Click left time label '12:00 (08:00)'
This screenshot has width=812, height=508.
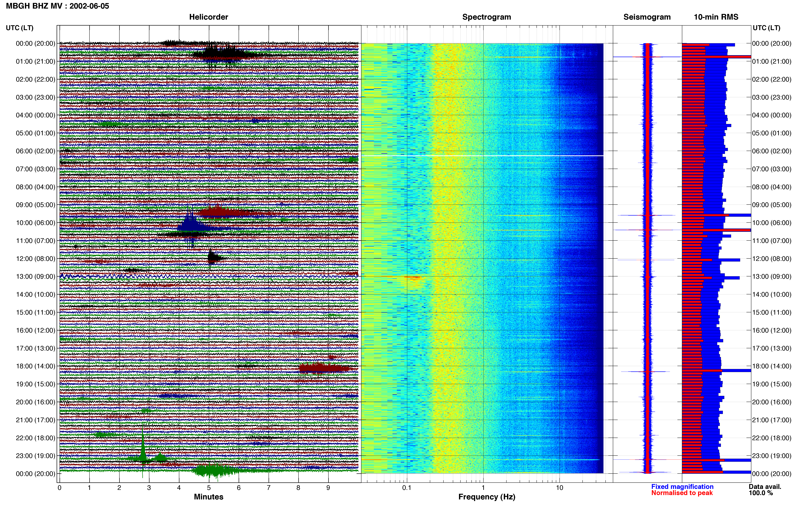tap(36, 259)
